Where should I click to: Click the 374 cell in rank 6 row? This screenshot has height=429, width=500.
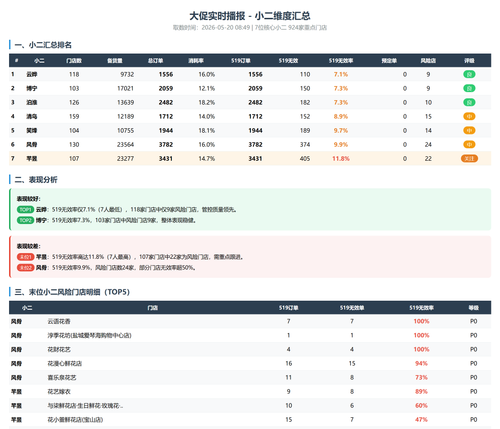[x=305, y=144]
